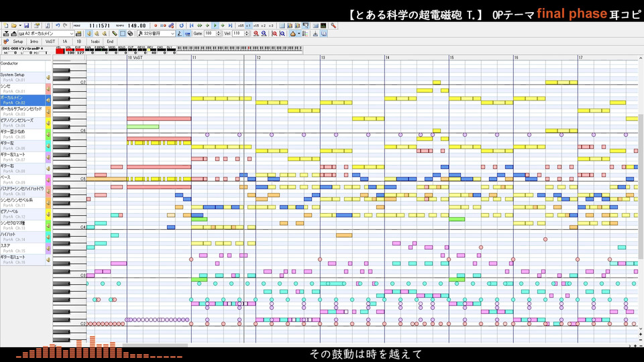Jump to the Intro marker
The height and width of the screenshot is (362, 644).
(34, 42)
